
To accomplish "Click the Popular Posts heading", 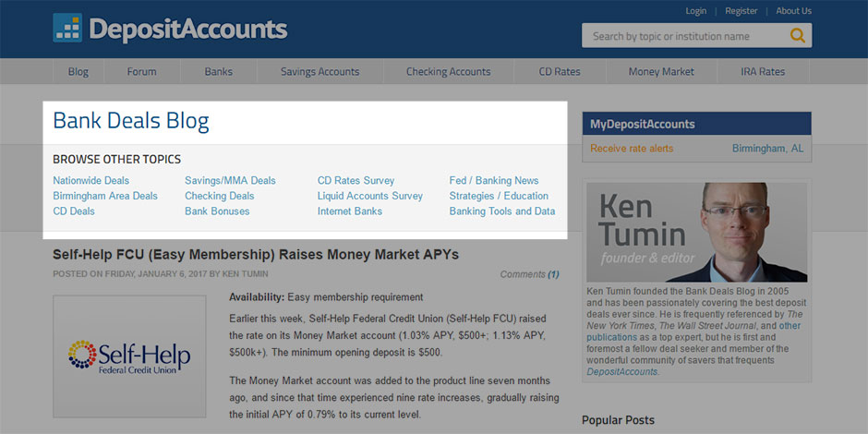I will [x=618, y=420].
